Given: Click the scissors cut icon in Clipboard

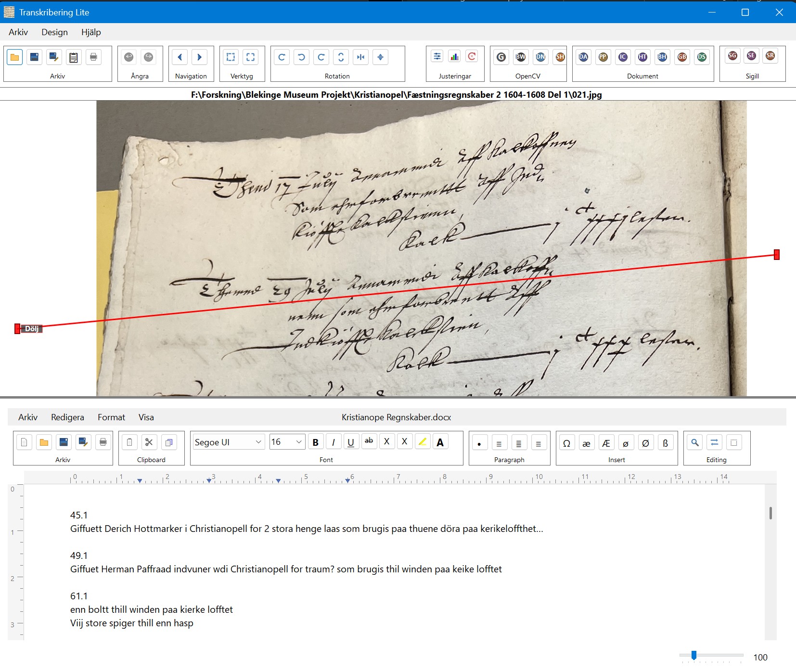Looking at the screenshot, I should click(149, 442).
